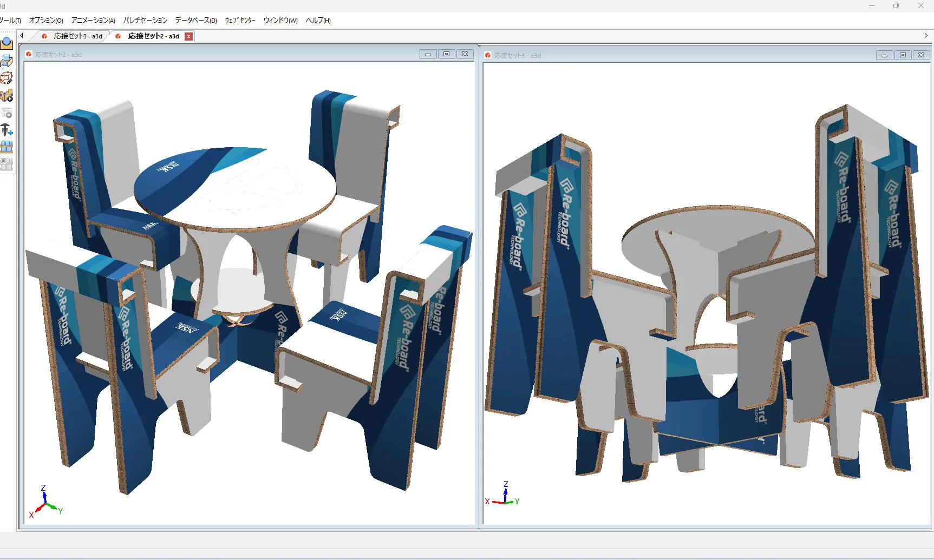Image resolution: width=934 pixels, height=560 pixels.
Task: Restore the 応接セット3 child window size
Action: [903, 55]
